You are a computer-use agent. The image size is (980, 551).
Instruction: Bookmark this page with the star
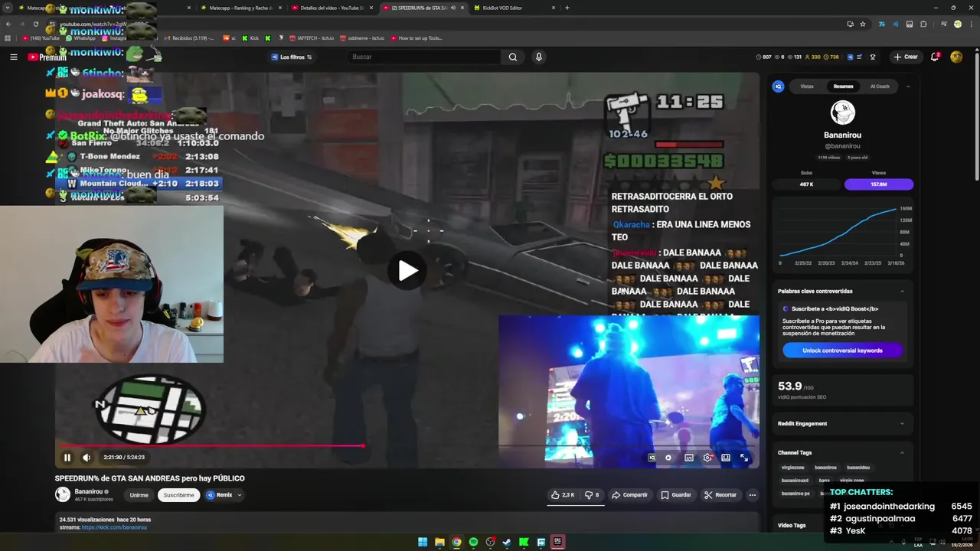pos(863,24)
